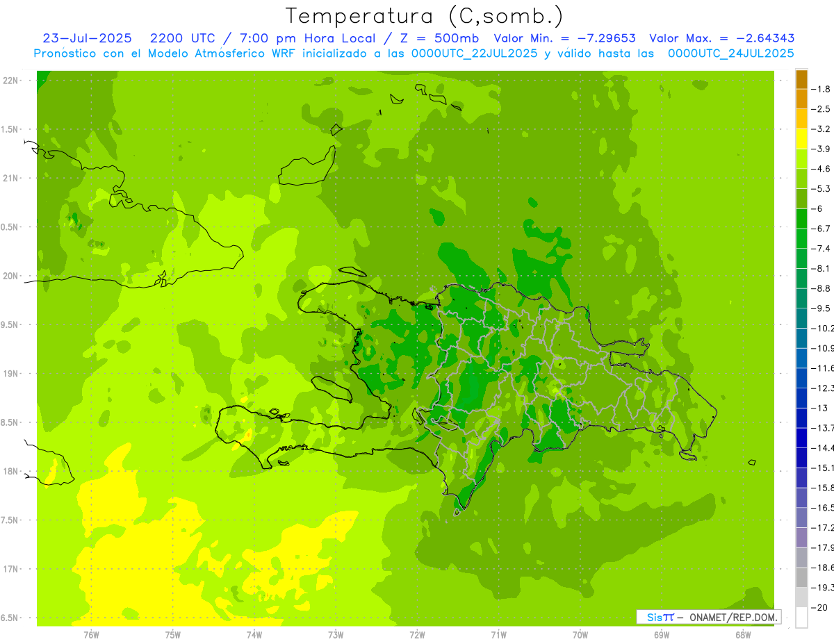
Task: Click the '20N' latitude label
Action: tap(10, 276)
